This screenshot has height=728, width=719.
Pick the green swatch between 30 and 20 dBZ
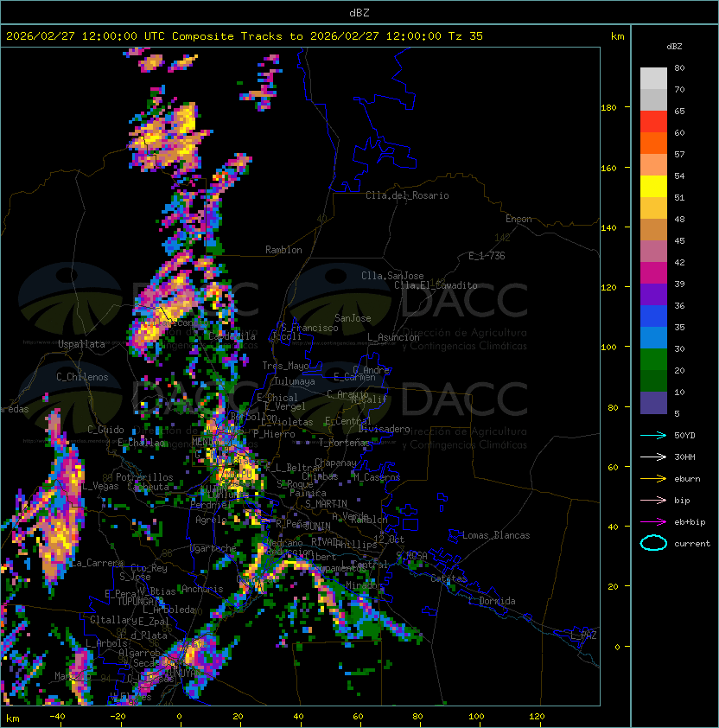(x=653, y=359)
